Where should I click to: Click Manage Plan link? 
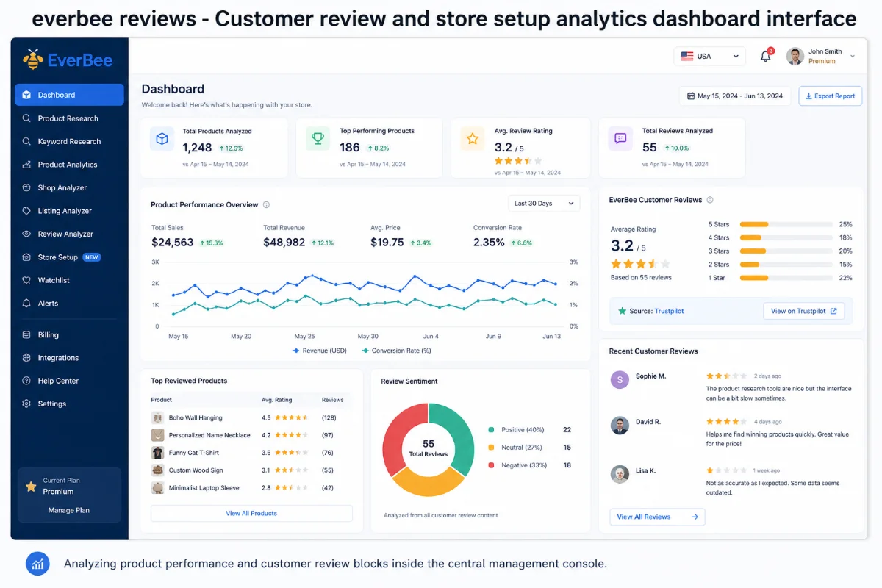tap(69, 510)
